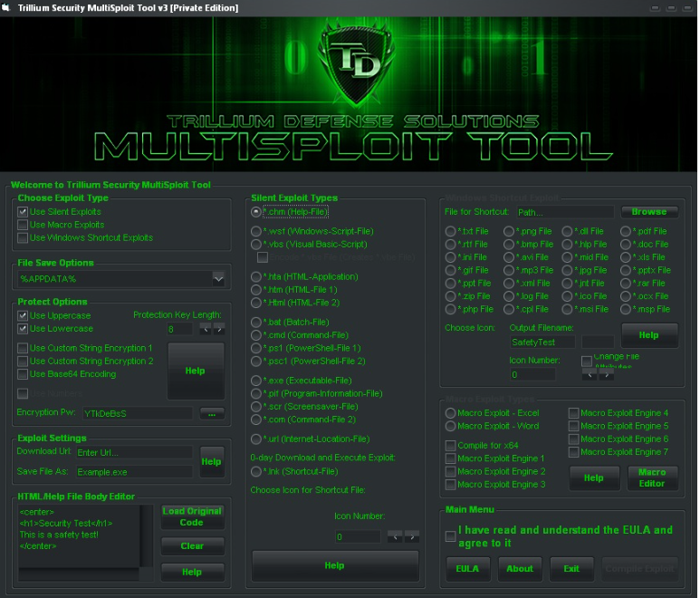This screenshot has width=700, height=598.
Task: Click the Output Filename field containing SafetyTest
Action: click(542, 342)
